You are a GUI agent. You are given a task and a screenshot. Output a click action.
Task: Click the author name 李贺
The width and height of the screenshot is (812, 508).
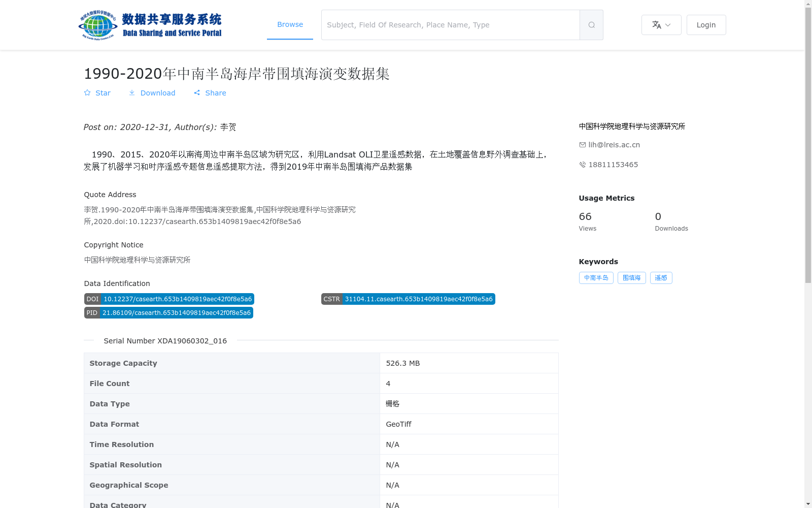coord(228,127)
